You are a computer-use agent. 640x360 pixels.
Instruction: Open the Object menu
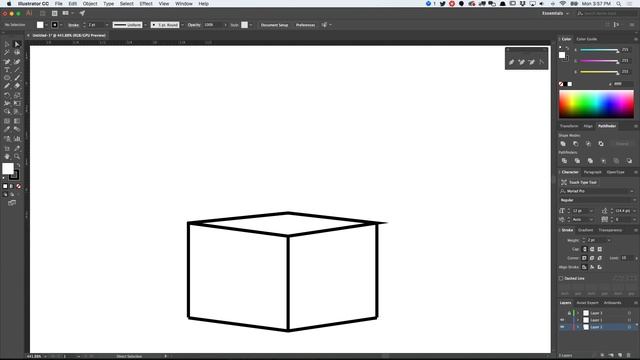[90, 4]
